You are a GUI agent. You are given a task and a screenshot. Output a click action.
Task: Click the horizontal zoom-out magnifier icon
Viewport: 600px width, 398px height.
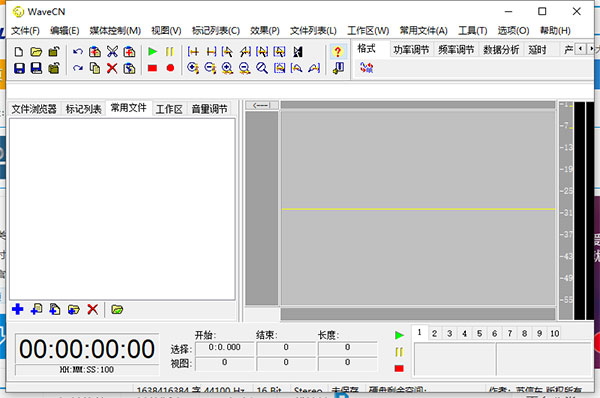pos(210,69)
